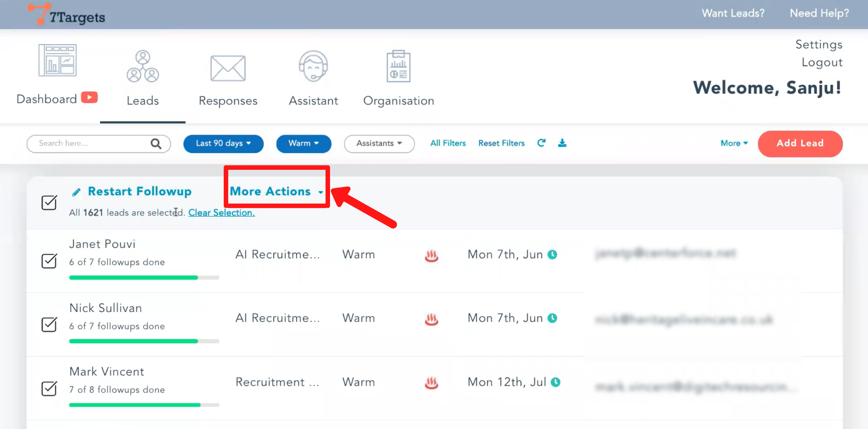The image size is (868, 429).
Task: Click the Clear Selection link
Action: click(222, 213)
